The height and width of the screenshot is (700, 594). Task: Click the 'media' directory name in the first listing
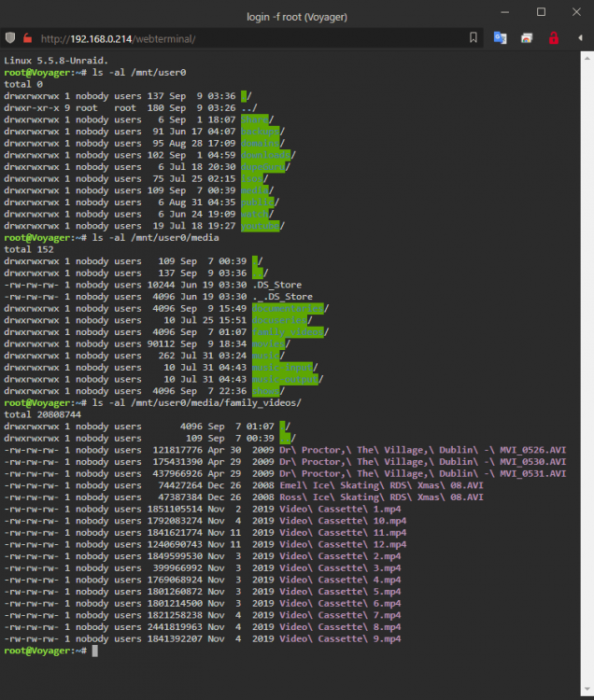click(x=255, y=190)
